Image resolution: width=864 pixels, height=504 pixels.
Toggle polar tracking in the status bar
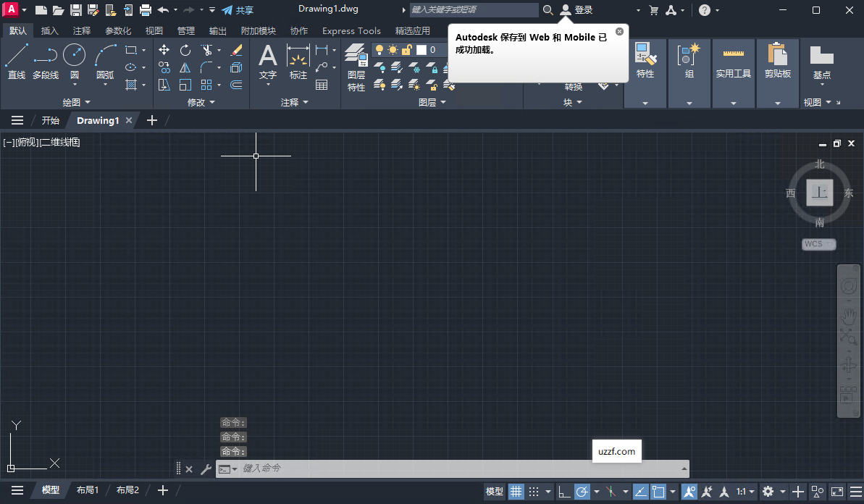coord(584,491)
